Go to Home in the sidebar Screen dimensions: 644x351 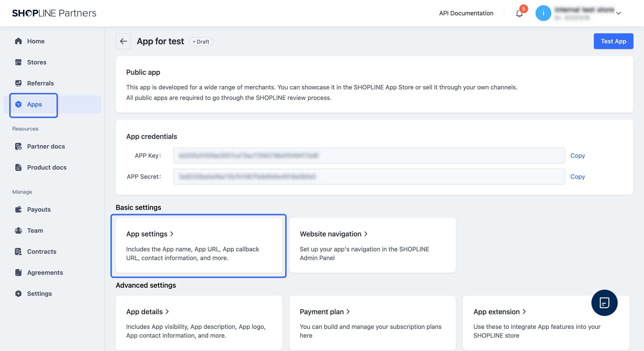click(36, 41)
